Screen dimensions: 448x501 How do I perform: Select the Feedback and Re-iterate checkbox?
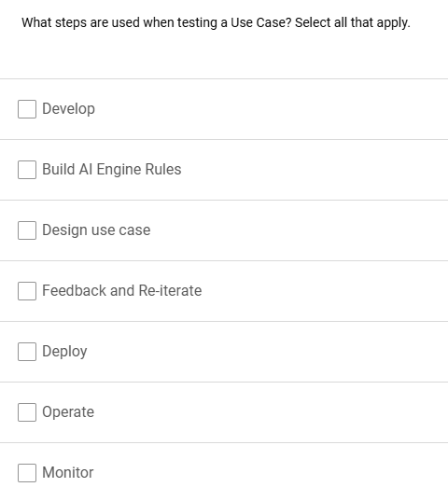pyautogui.click(x=27, y=291)
